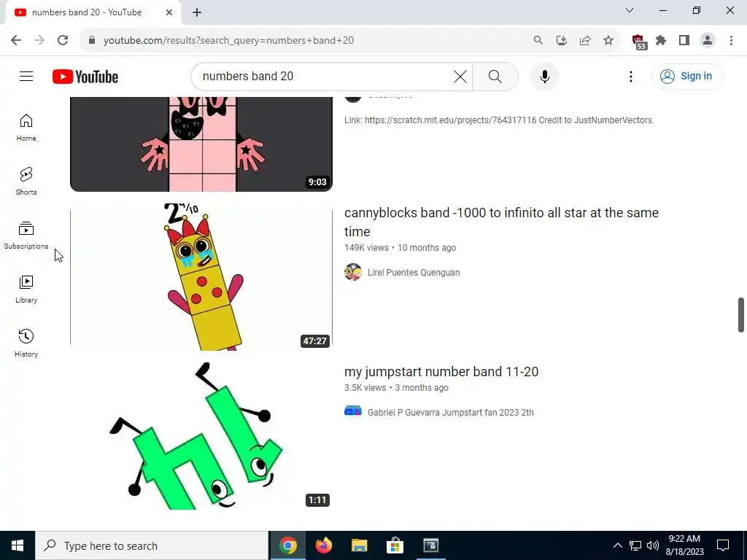Viewport: 747px width, 560px height.
Task: Click the Sign in button
Action: pos(687,76)
